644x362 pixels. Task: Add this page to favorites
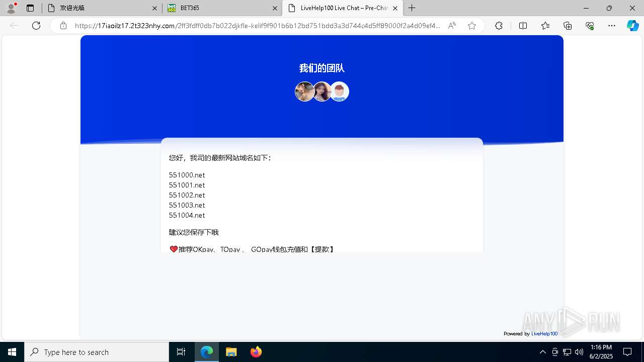point(472,26)
